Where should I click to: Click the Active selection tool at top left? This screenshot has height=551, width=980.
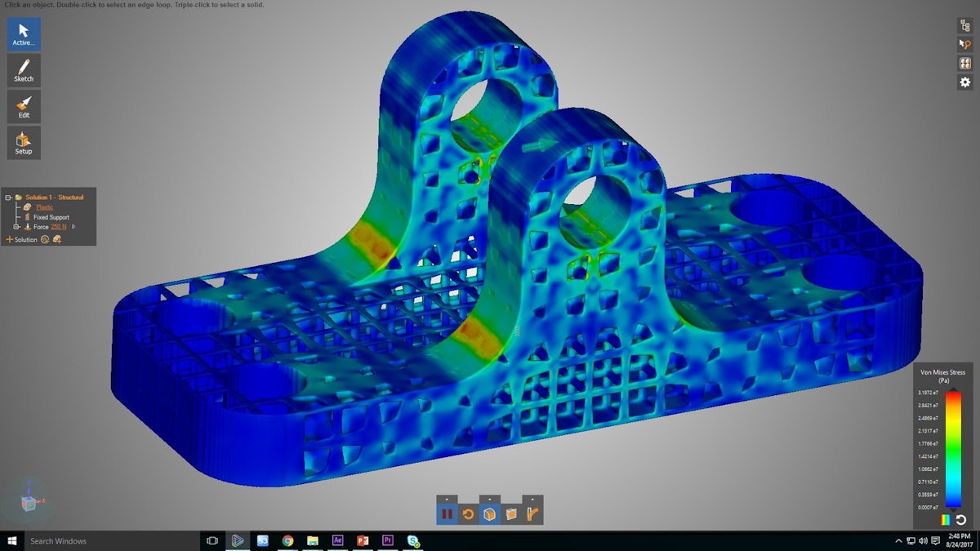(24, 34)
